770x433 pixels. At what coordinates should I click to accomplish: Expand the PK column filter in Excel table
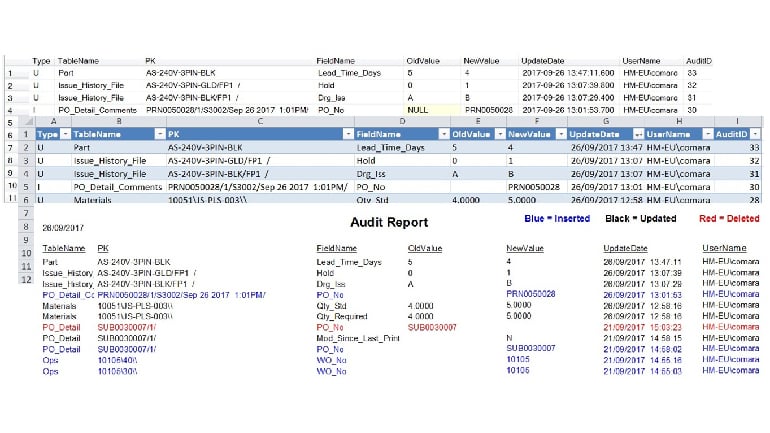(x=347, y=134)
